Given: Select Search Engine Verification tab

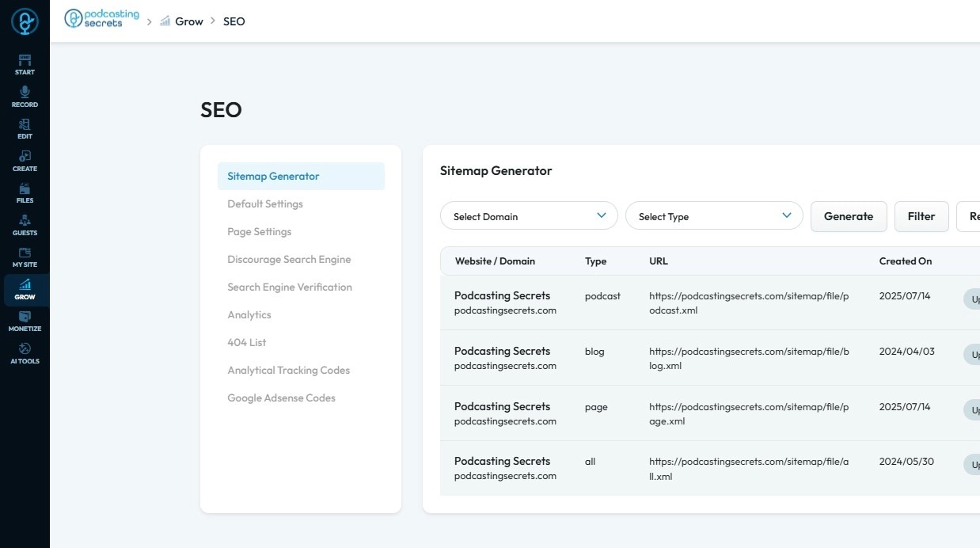Looking at the screenshot, I should [290, 287].
